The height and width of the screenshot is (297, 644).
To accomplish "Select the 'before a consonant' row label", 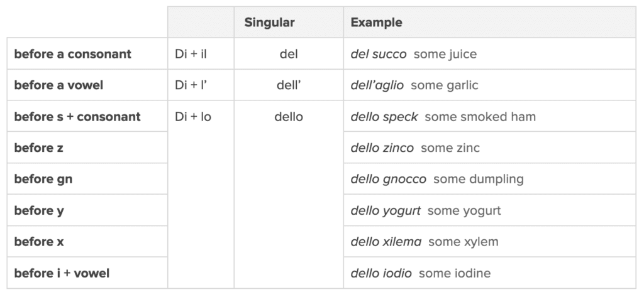I will pos(72,54).
